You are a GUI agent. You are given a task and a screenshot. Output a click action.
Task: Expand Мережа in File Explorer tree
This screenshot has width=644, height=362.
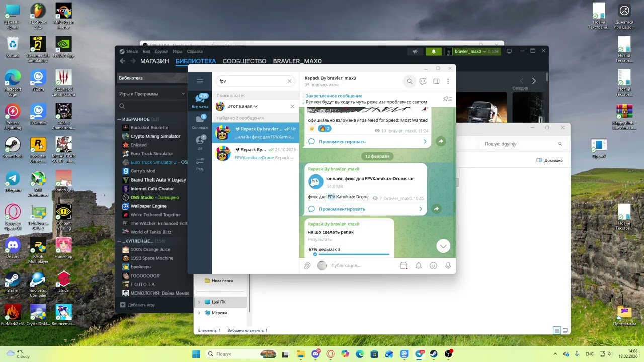(199, 313)
